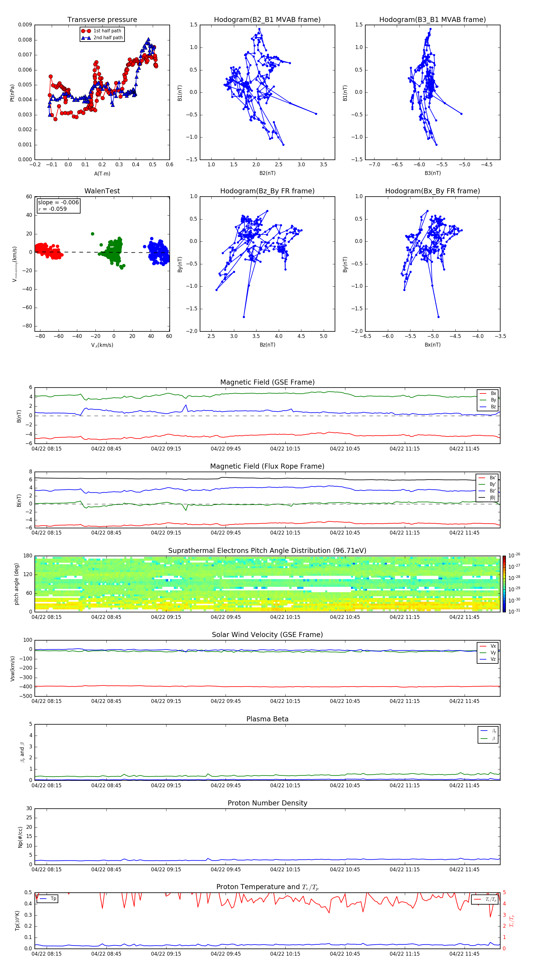Viewport: 535px width, 980px height.
Task: Click the 'Proton Number Density' title
Action: coord(267,804)
